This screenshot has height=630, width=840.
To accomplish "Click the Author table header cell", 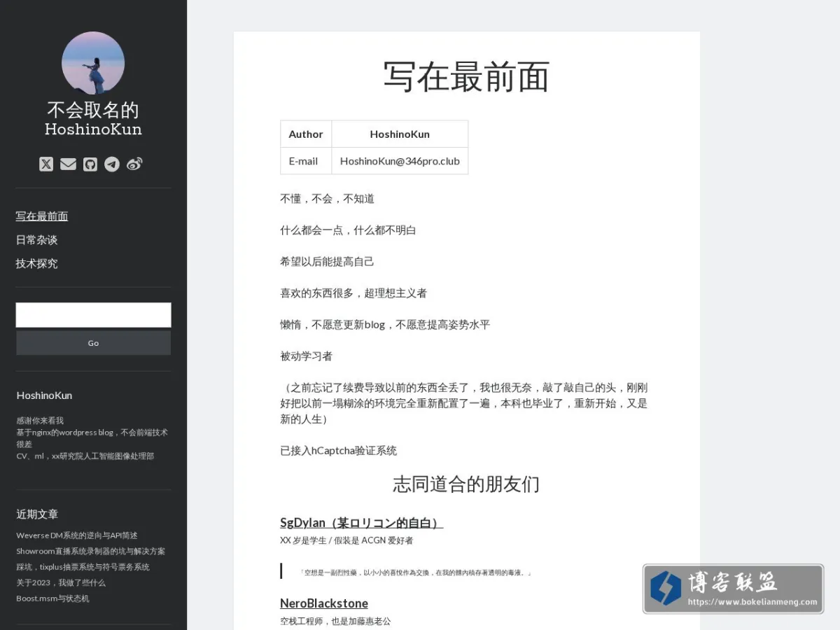I will pos(306,134).
